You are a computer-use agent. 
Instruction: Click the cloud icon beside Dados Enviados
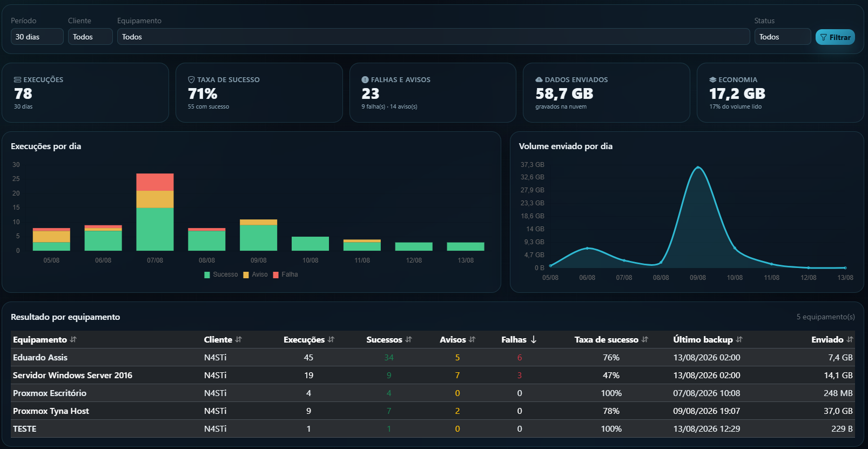(x=539, y=79)
